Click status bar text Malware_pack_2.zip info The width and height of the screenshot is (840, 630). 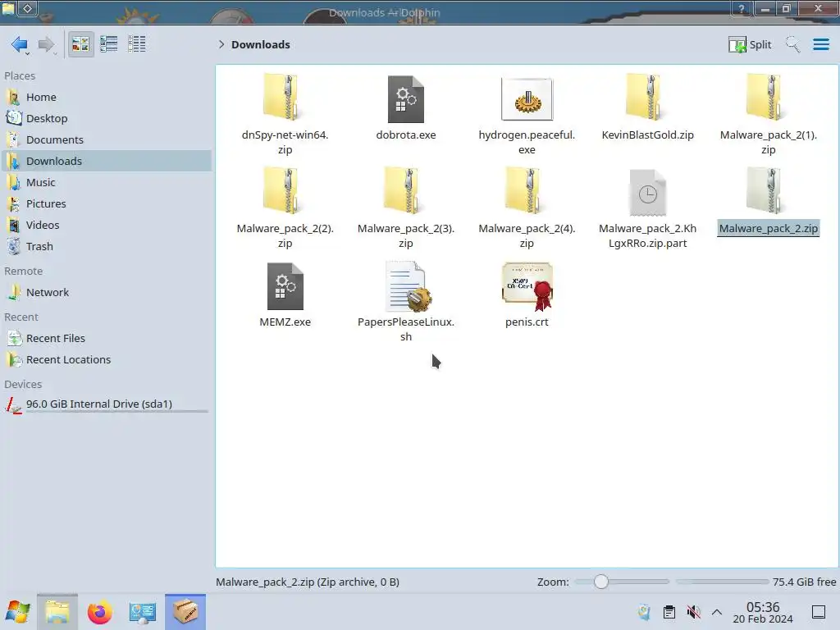click(308, 582)
